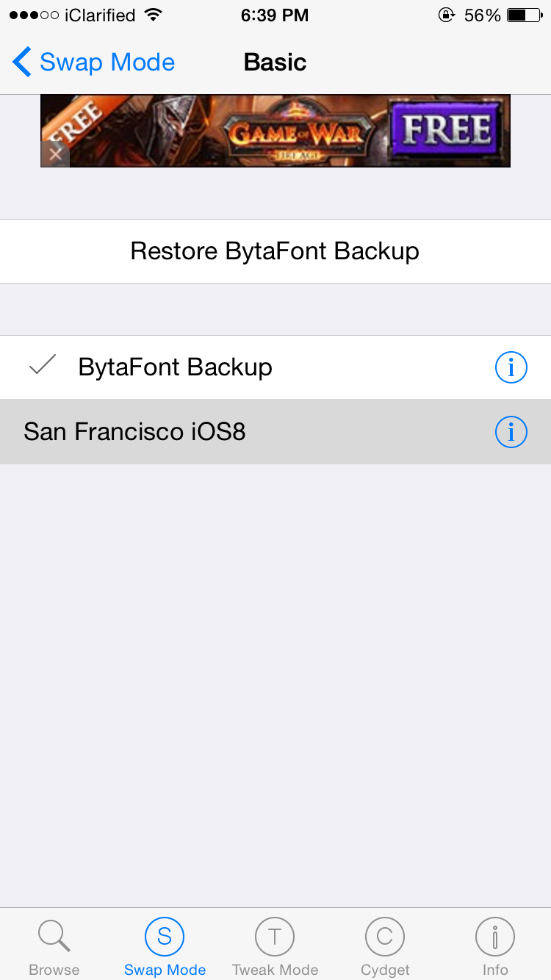
Task: Show info for San Francisco iOS8
Action: (x=511, y=432)
